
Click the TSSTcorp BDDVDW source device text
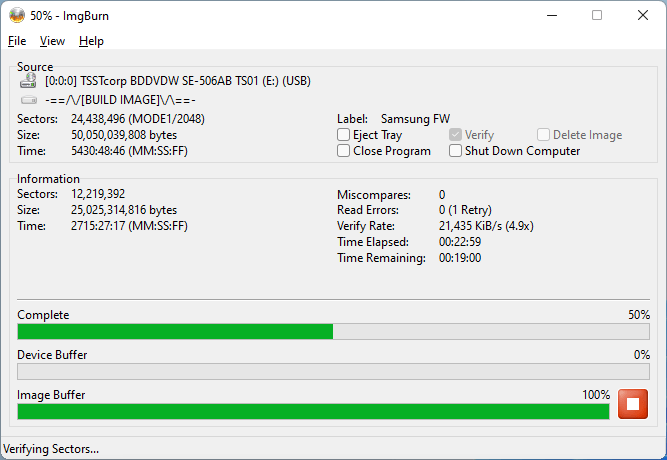pos(178,81)
